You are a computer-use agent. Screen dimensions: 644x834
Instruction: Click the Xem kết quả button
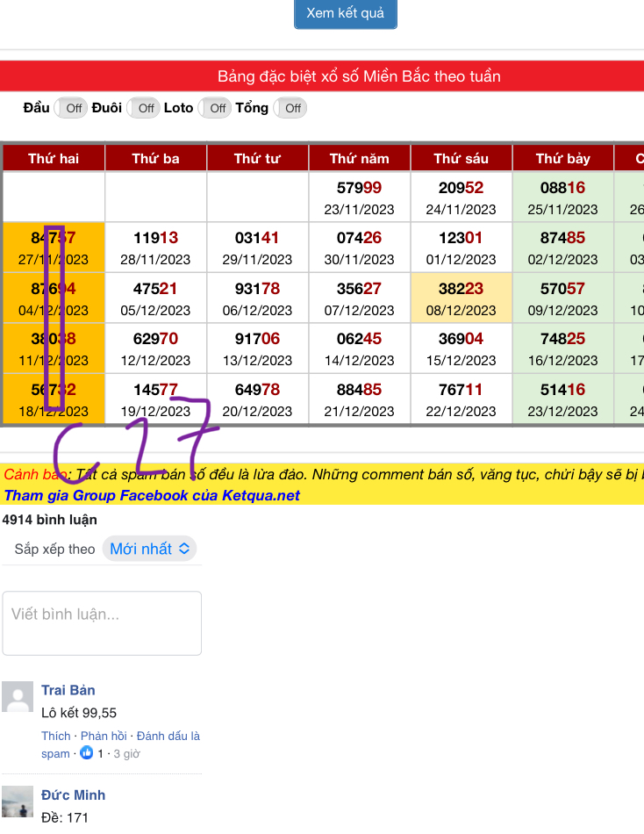[345, 14]
